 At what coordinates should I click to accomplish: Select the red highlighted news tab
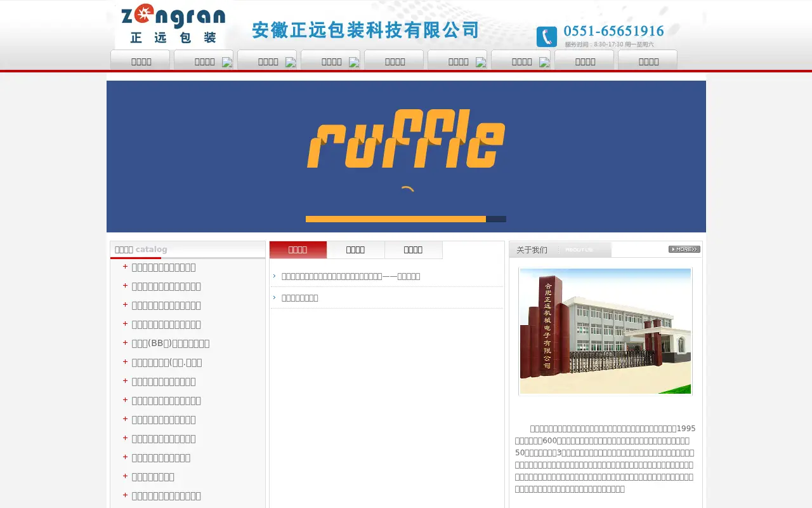coord(298,250)
